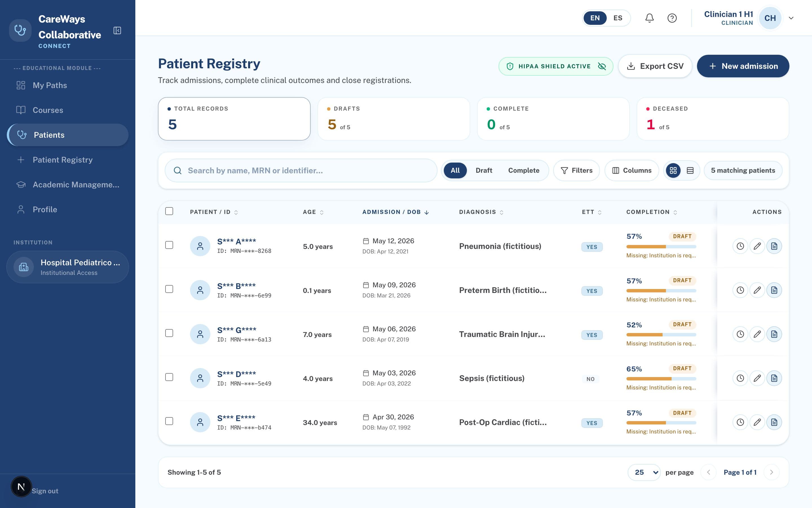Viewport: 812px width, 508px height.
Task: Edit the MRN-***-6a13 patient record
Action: click(757, 334)
